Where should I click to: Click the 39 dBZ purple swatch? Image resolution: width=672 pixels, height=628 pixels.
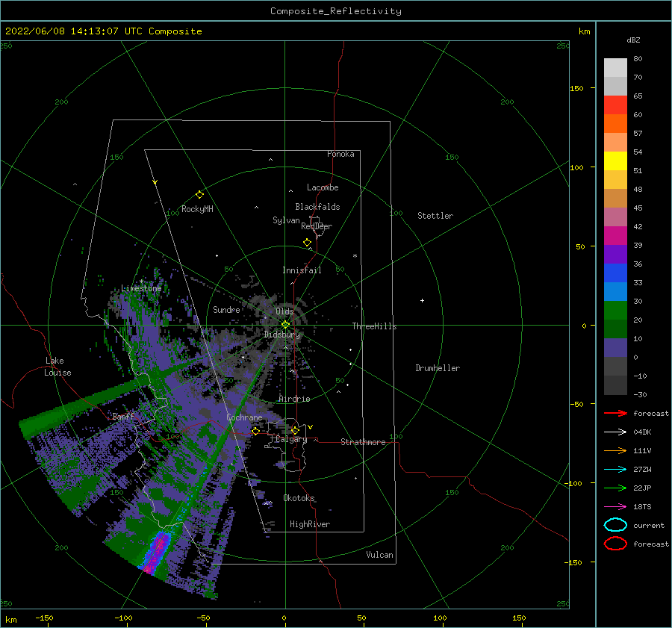pos(615,254)
